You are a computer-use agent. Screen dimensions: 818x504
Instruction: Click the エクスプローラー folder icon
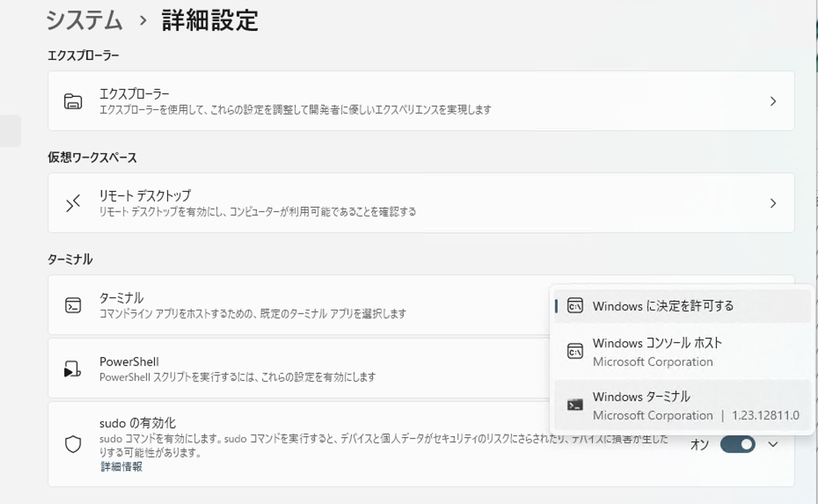pos(73,101)
